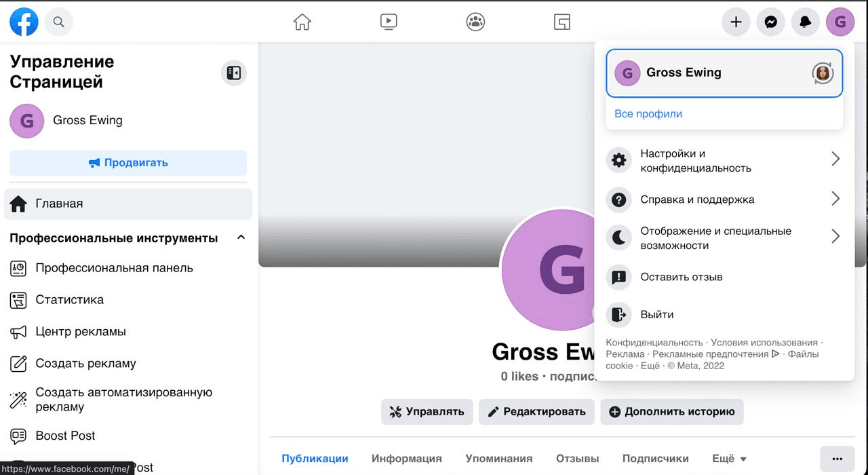This screenshot has height=475, width=868.
Task: Click the moon display icon
Action: [618, 237]
